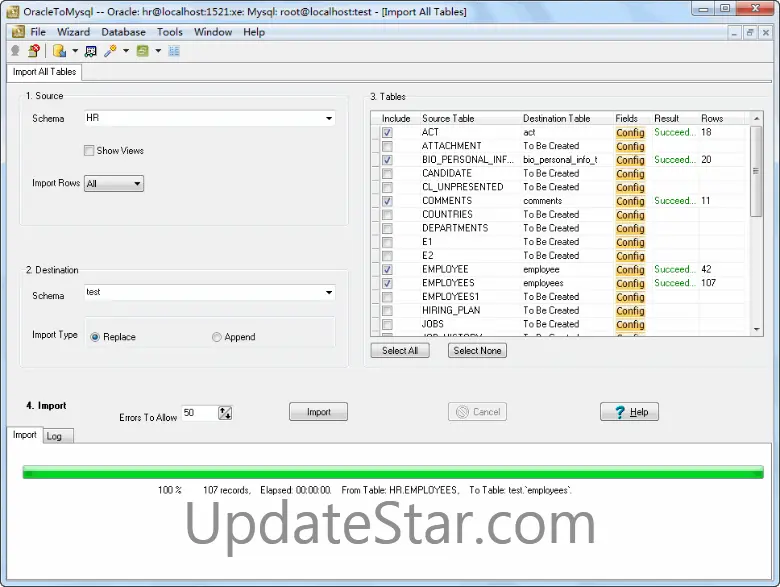Click the Errors To Allow input field
This screenshot has width=780, height=587.
(x=200, y=412)
